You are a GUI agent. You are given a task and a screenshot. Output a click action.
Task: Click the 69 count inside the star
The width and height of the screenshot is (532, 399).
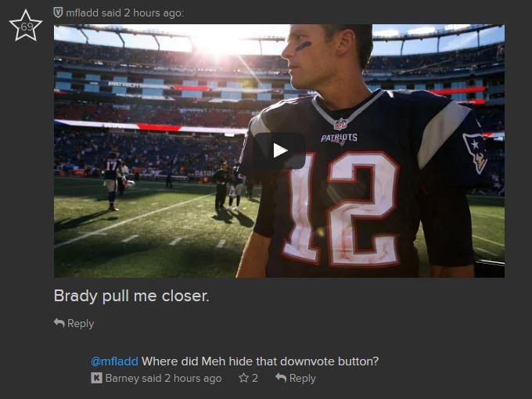pyautogui.click(x=27, y=27)
